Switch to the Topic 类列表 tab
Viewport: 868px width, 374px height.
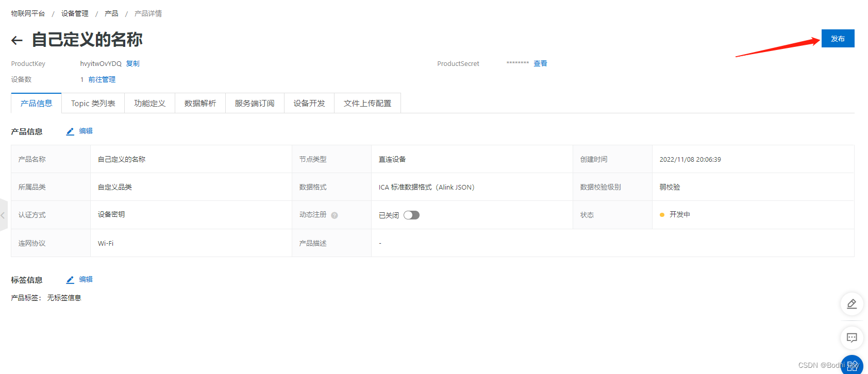tap(93, 103)
